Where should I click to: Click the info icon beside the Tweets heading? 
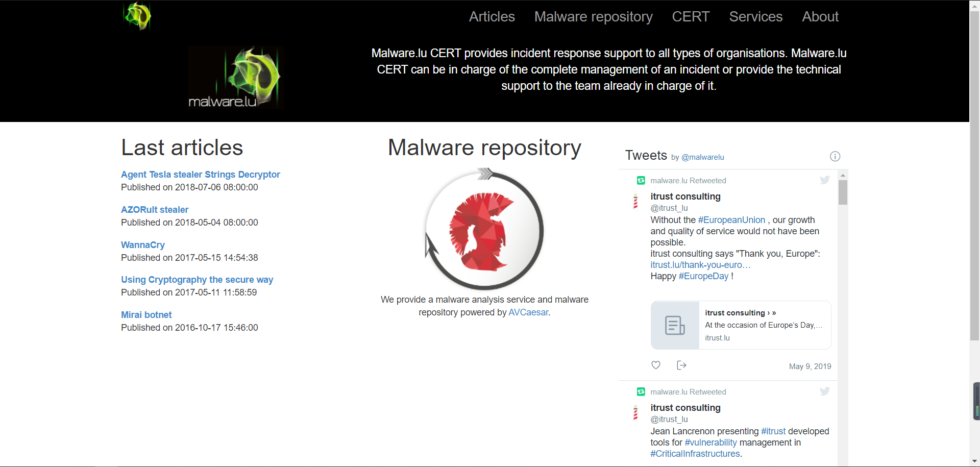click(835, 156)
